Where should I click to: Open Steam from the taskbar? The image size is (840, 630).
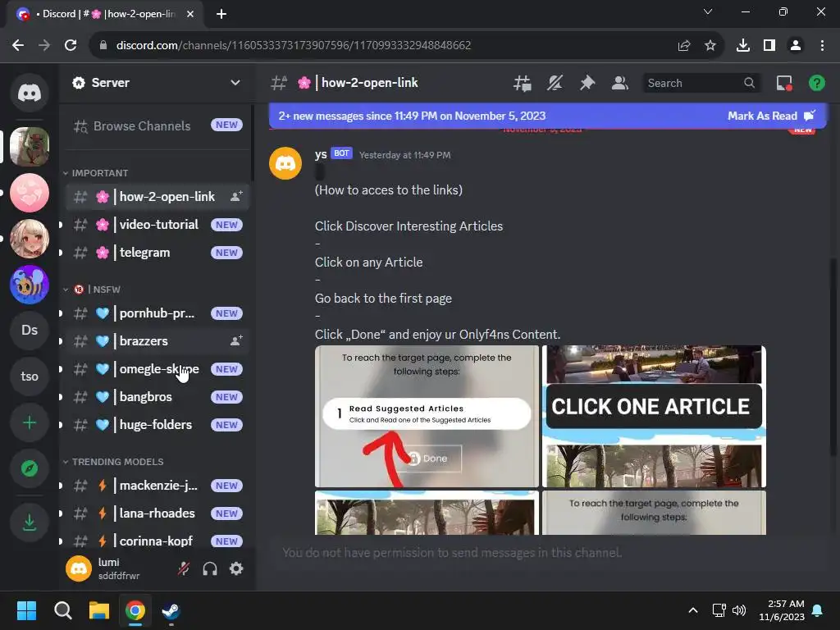click(171, 610)
